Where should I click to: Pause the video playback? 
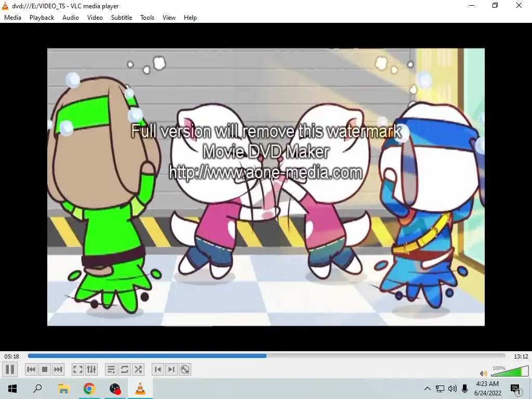pos(10,369)
